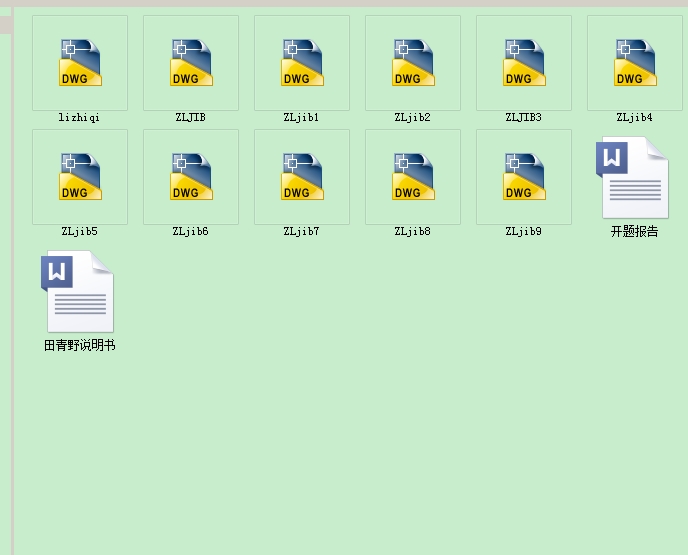Click the ZLJIB3 file name label

coord(523,117)
